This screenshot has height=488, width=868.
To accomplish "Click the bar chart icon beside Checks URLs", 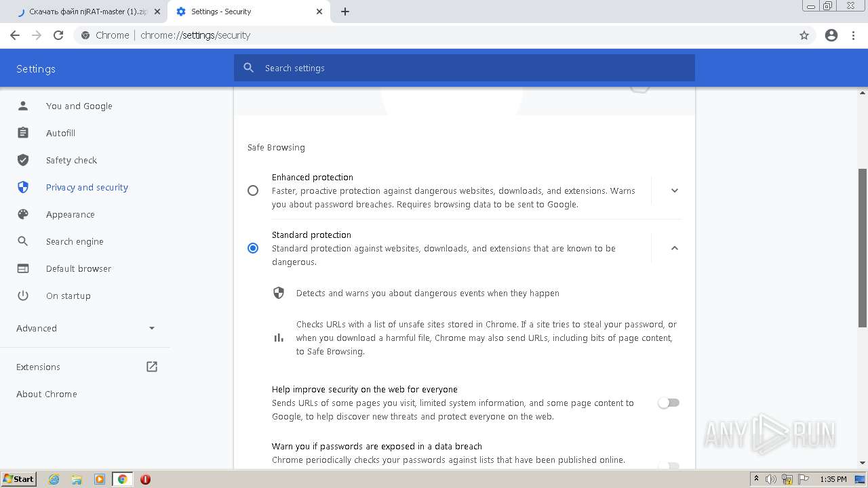I will (279, 338).
